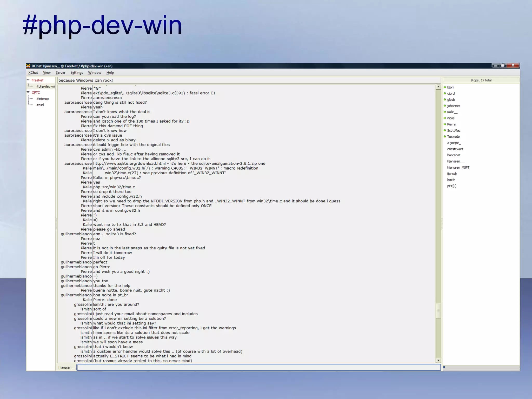532x399 pixels.
Task: Select the OFTC server entry
Action: 36,92
